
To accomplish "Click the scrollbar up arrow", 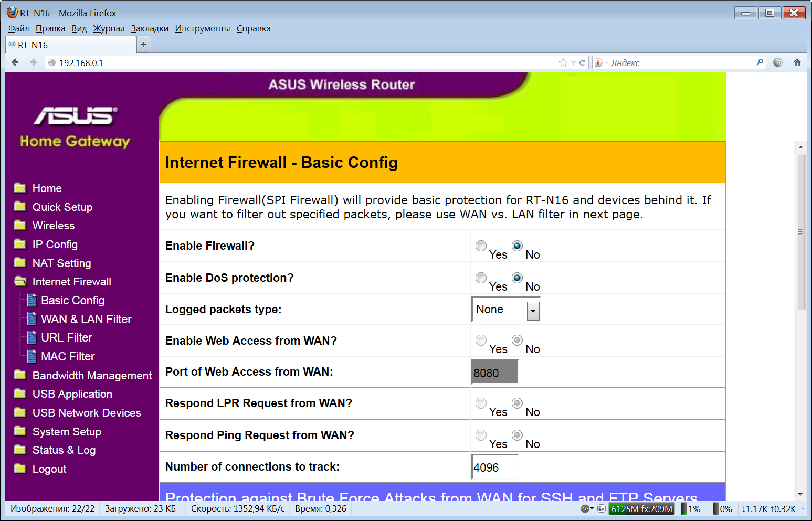I will point(800,146).
